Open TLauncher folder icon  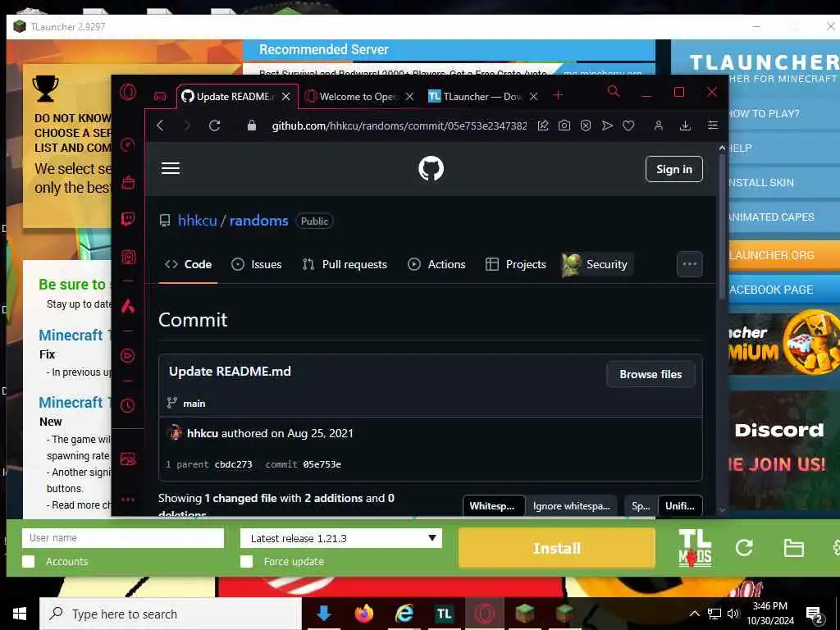point(793,548)
